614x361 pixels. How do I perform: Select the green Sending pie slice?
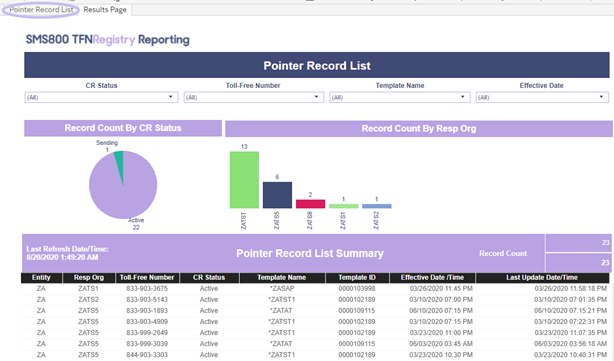120,161
